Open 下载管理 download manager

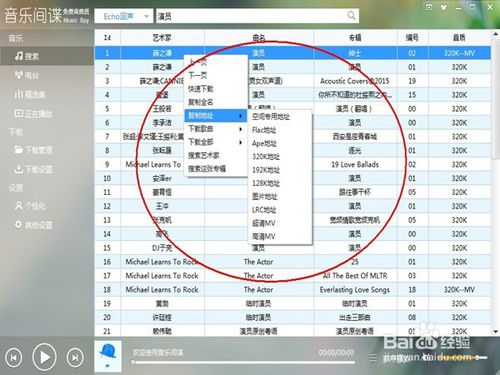[x=33, y=150]
